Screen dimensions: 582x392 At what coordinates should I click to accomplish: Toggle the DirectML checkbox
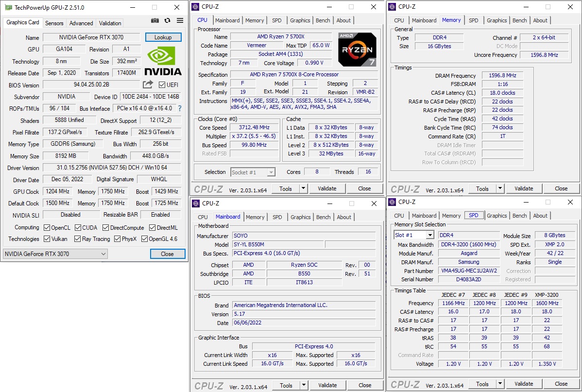point(152,227)
